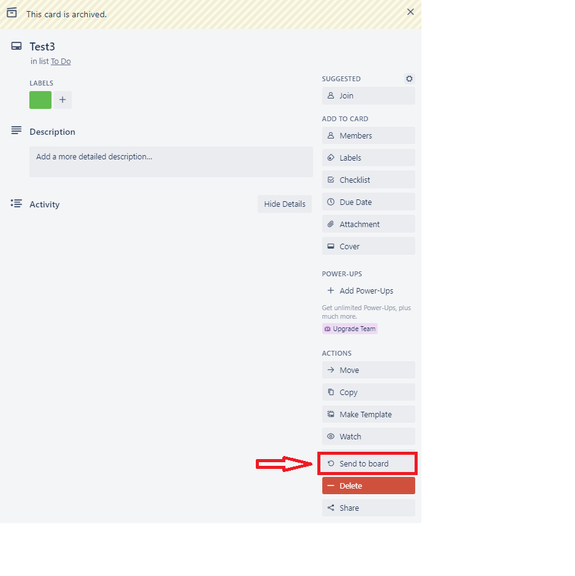
Task: Share the card
Action: point(368,508)
